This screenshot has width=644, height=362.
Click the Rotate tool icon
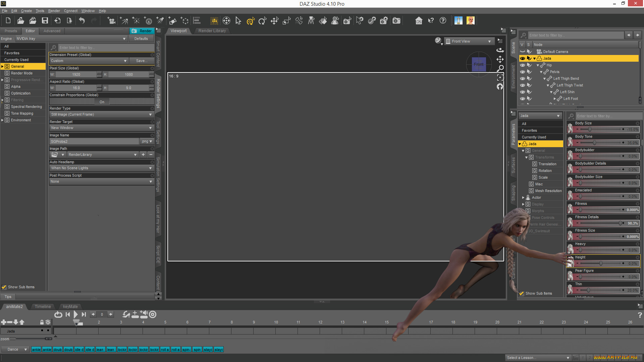click(x=262, y=20)
